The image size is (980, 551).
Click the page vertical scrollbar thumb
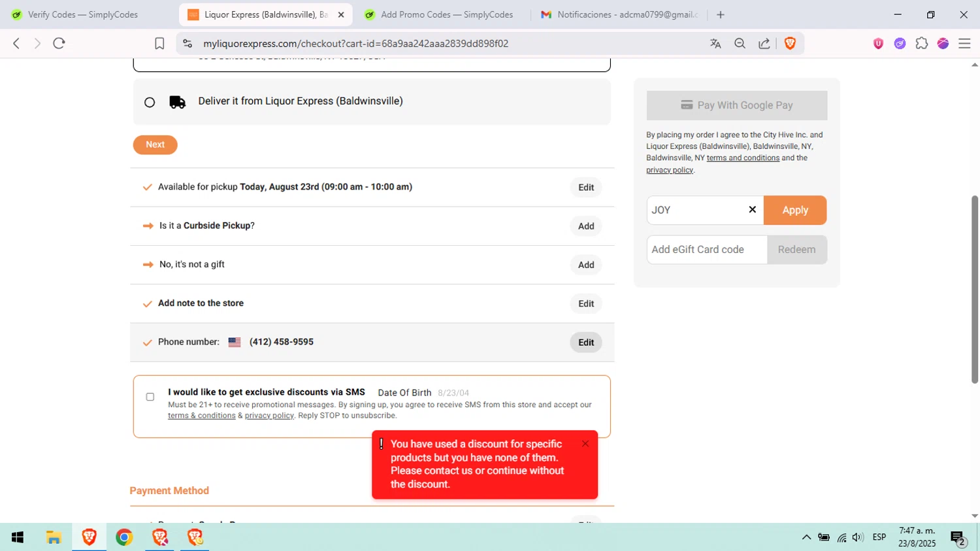click(975, 290)
